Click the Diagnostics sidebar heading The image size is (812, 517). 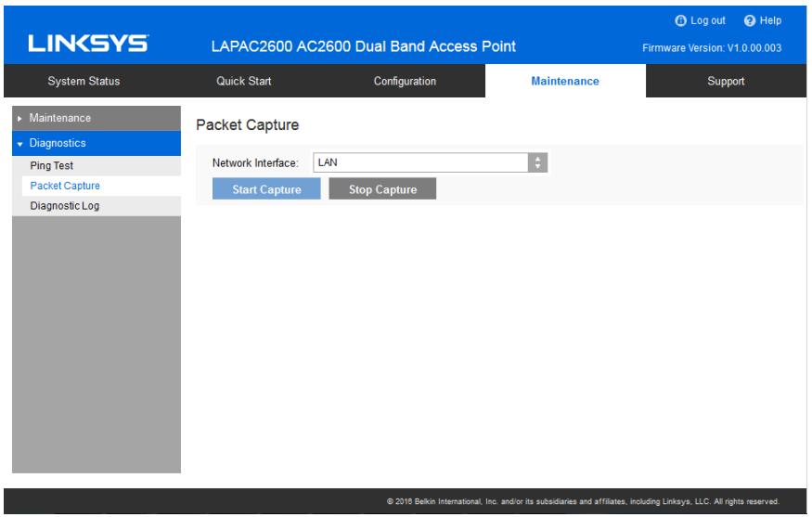(97, 143)
